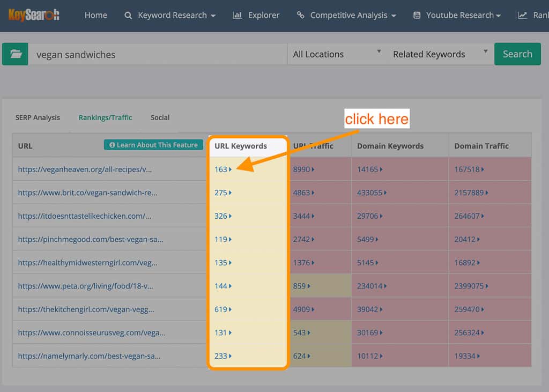The height and width of the screenshot is (392, 549).
Task: Click the magnifying glass icon next to Keyword Research
Action: pyautogui.click(x=128, y=16)
